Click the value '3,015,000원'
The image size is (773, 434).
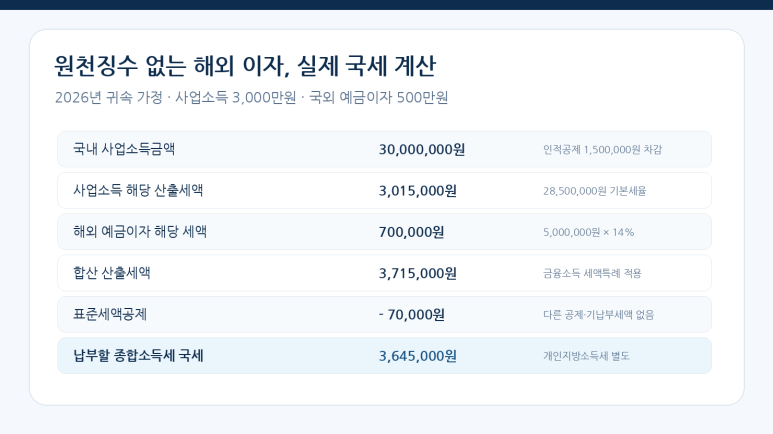pyautogui.click(x=418, y=191)
